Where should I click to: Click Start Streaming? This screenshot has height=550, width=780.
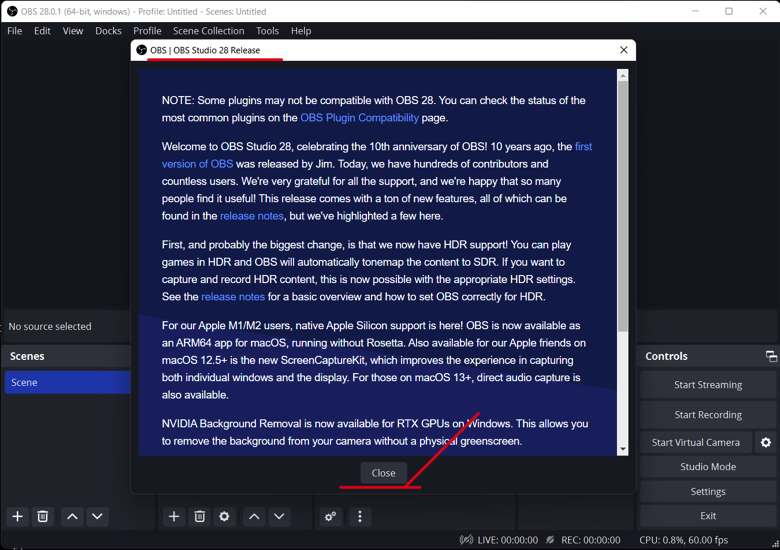[x=708, y=385]
